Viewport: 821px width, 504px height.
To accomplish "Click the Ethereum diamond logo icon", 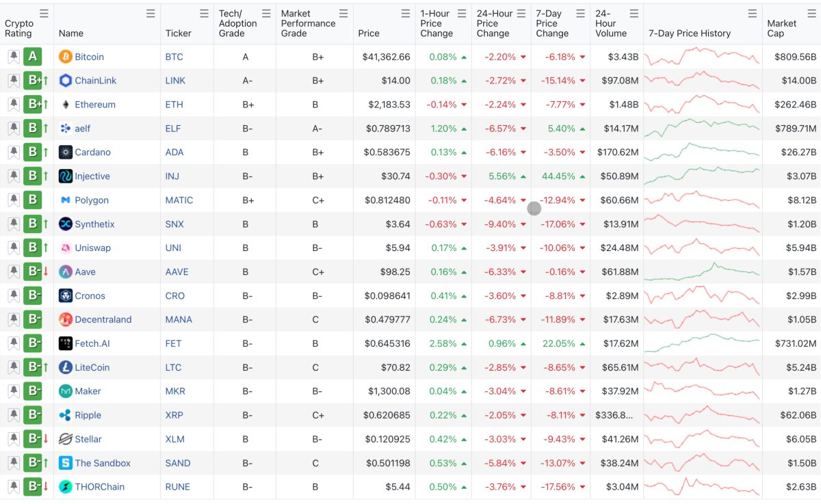I will [x=66, y=105].
